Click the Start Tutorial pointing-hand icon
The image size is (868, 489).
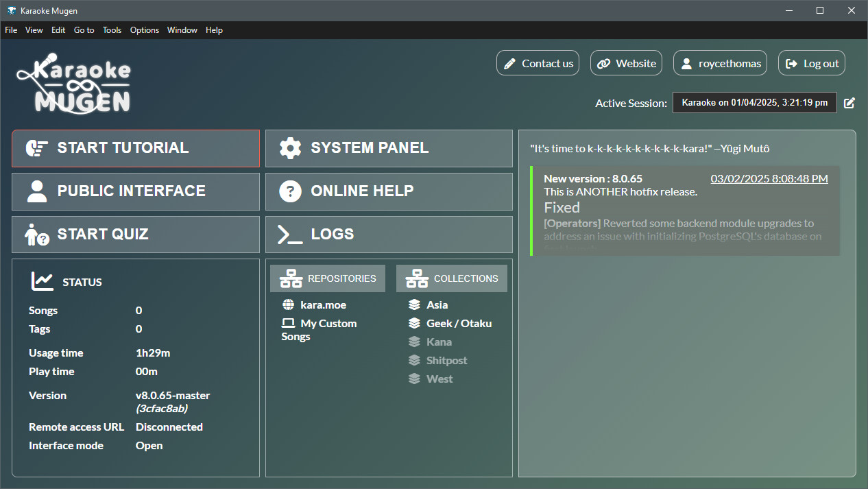(x=36, y=148)
